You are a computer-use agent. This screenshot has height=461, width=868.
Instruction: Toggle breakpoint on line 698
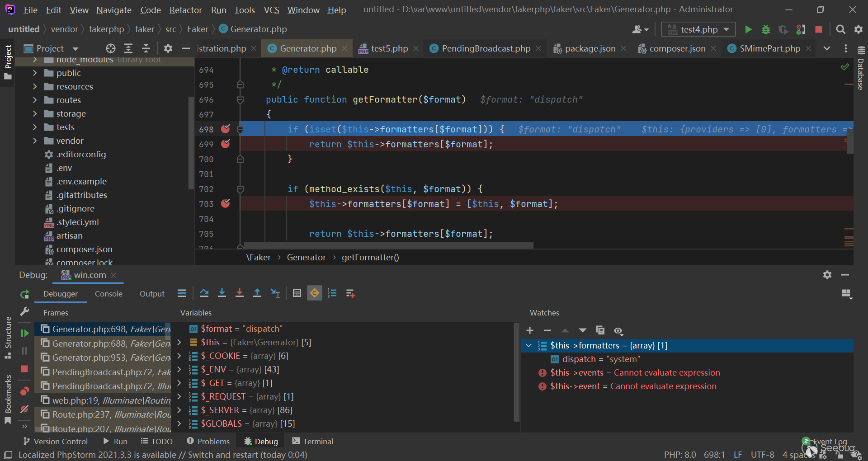point(225,129)
